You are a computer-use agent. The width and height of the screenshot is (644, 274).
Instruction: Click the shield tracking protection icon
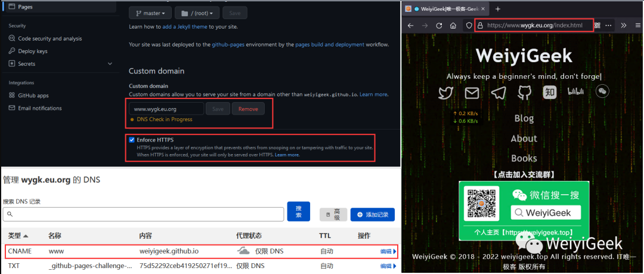coord(469,26)
